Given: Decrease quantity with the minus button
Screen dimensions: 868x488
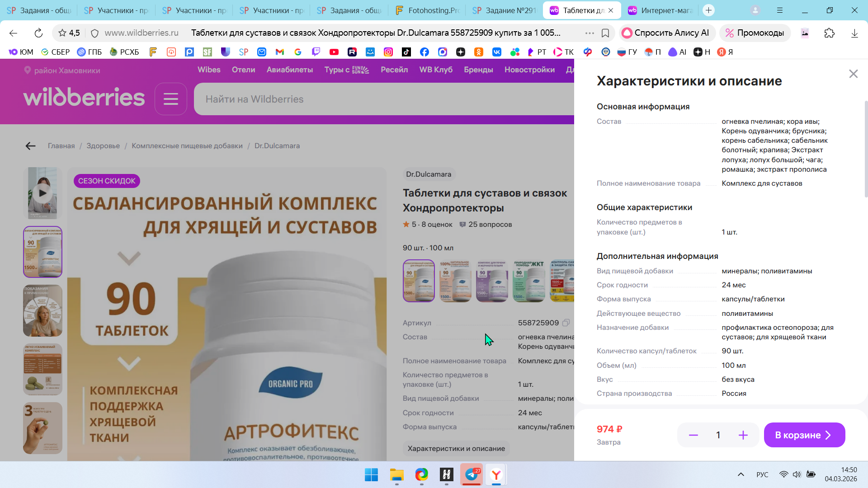Looking at the screenshot, I should [x=693, y=435].
